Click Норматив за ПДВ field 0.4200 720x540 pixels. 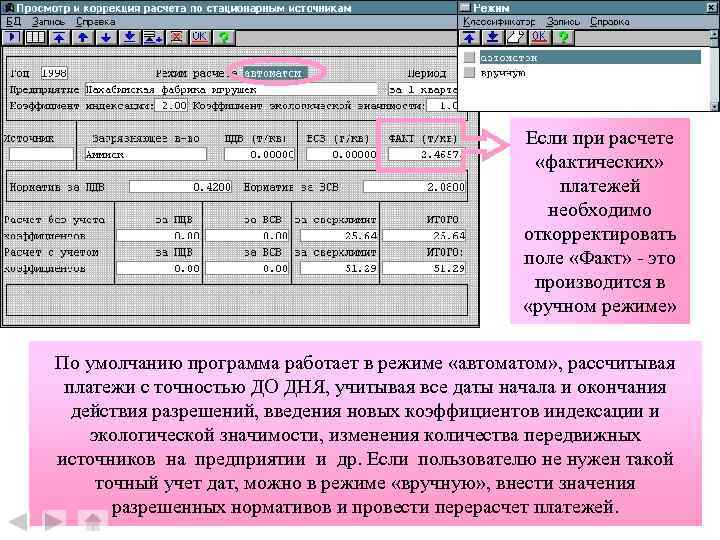tap(180, 187)
